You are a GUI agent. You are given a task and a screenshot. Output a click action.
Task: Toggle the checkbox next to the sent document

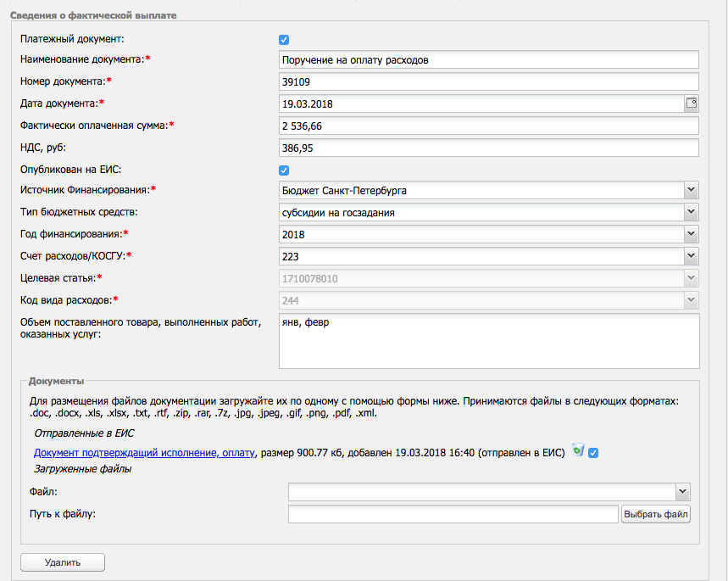tap(593, 453)
